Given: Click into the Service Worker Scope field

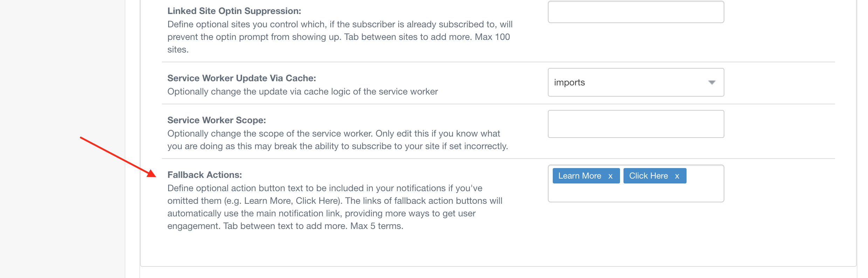Looking at the screenshot, I should [635, 124].
